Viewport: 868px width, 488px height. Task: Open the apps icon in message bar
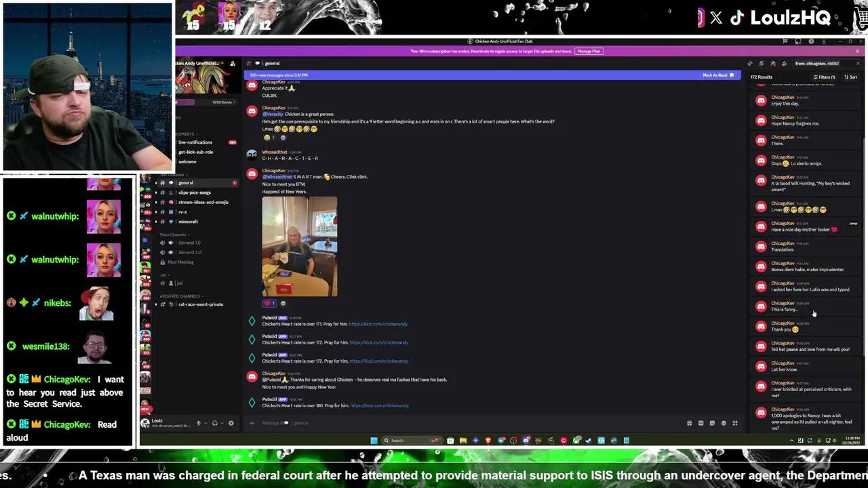(734, 423)
